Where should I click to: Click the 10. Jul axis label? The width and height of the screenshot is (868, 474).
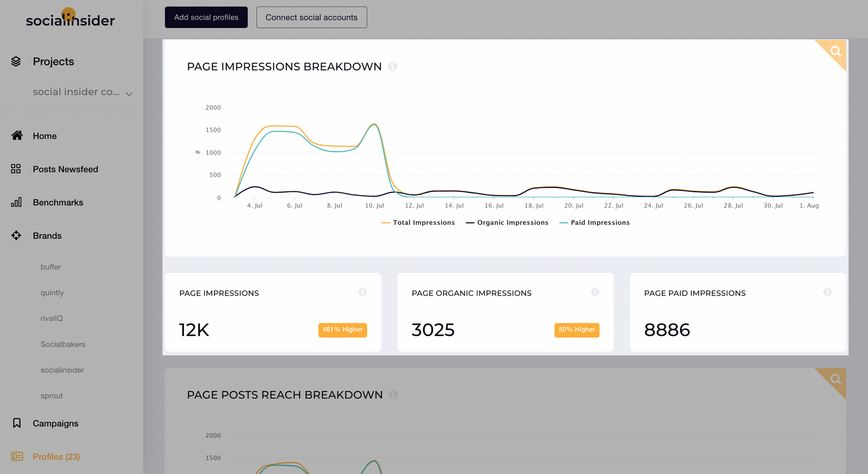click(374, 205)
